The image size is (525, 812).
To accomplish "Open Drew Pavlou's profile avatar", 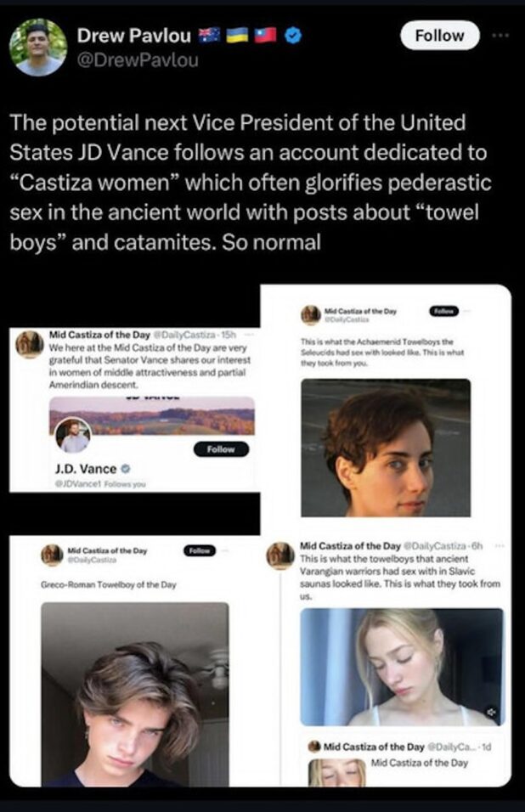I will pos(39,48).
